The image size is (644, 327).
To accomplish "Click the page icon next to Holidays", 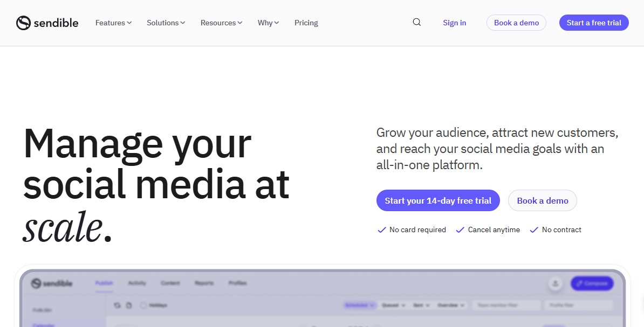I will 129,305.
